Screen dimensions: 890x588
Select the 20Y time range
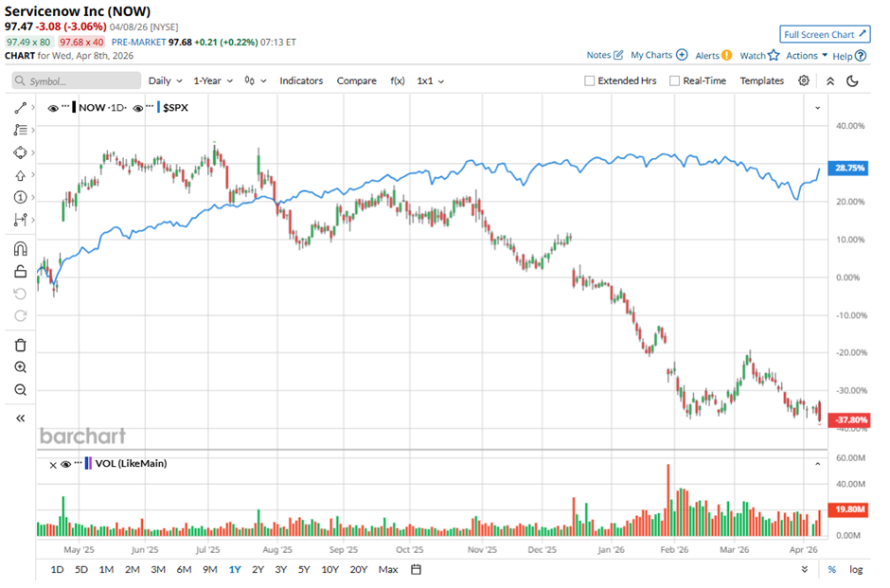(x=359, y=570)
